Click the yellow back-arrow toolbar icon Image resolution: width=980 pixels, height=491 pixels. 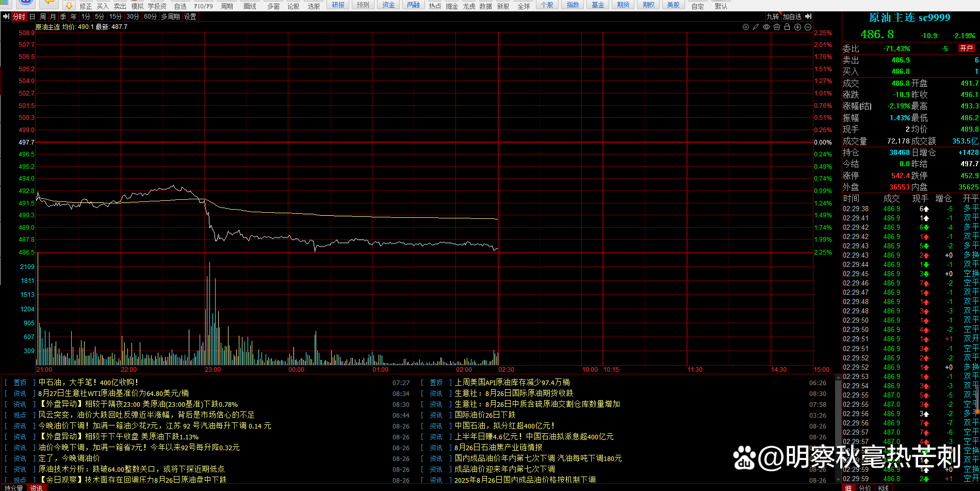(x=49, y=4)
